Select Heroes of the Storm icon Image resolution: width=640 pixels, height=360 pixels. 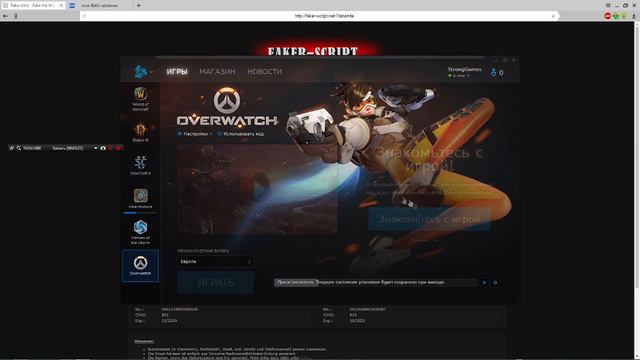tap(140, 232)
